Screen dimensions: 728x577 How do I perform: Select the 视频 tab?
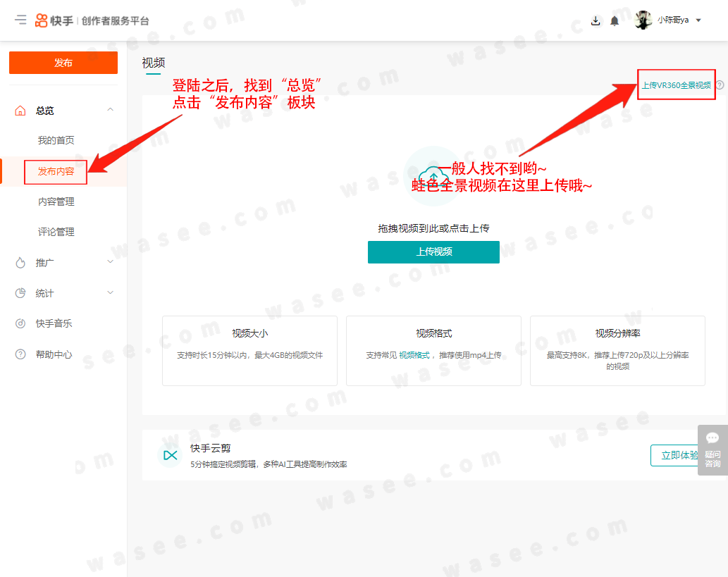point(154,63)
